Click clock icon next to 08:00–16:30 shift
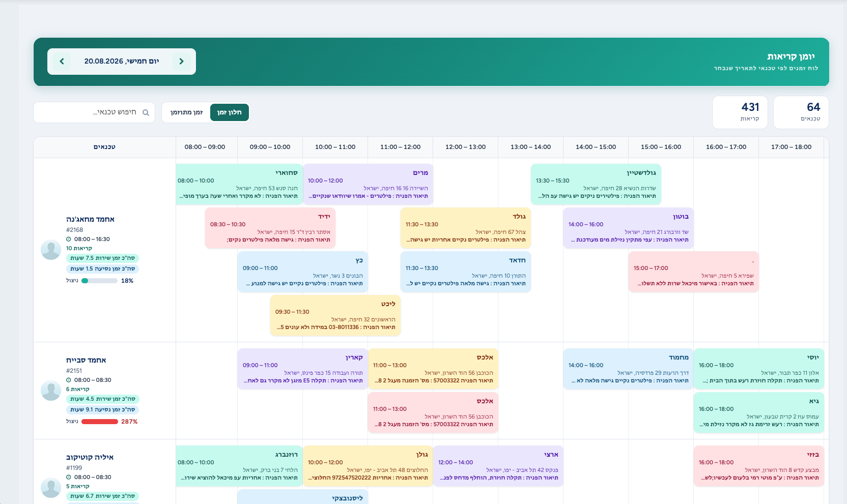 (69, 239)
